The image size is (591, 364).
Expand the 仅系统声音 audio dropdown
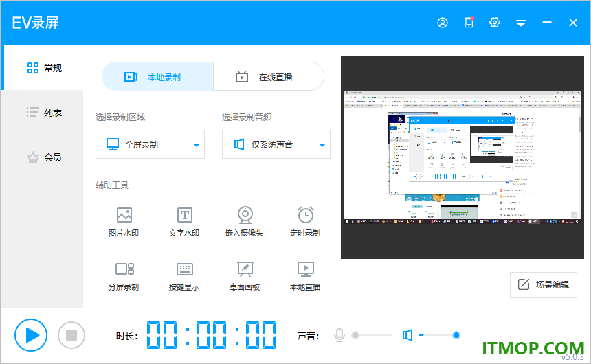pos(276,144)
